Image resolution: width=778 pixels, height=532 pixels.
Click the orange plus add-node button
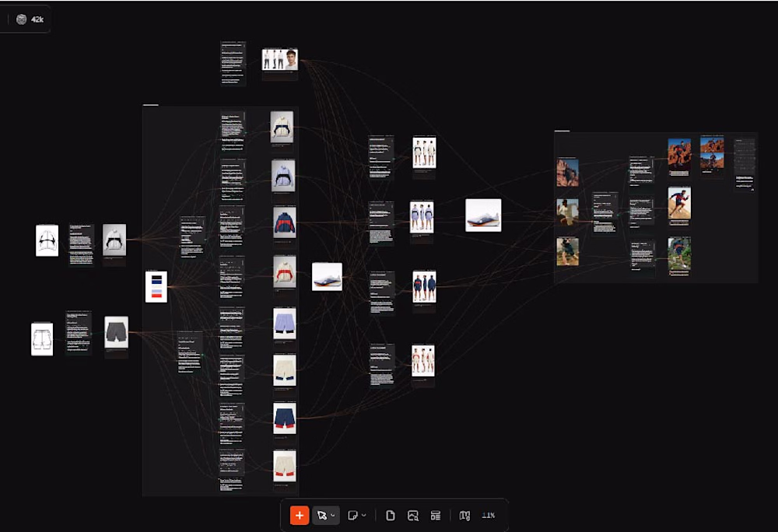tap(300, 515)
